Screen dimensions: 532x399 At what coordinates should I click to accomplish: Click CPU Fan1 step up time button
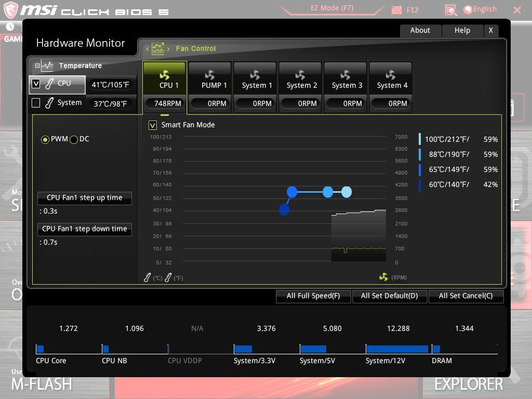point(85,198)
